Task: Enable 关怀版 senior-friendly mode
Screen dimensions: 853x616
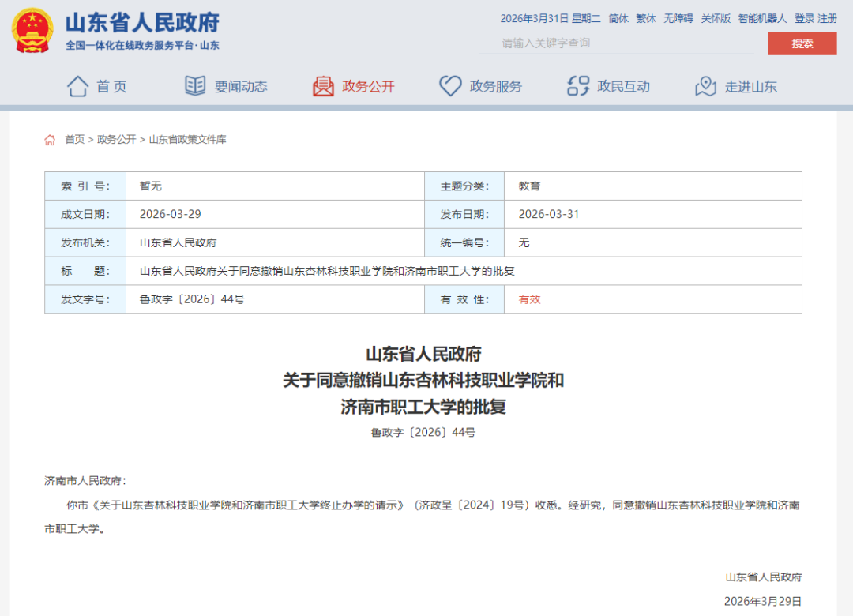Action: [x=716, y=18]
